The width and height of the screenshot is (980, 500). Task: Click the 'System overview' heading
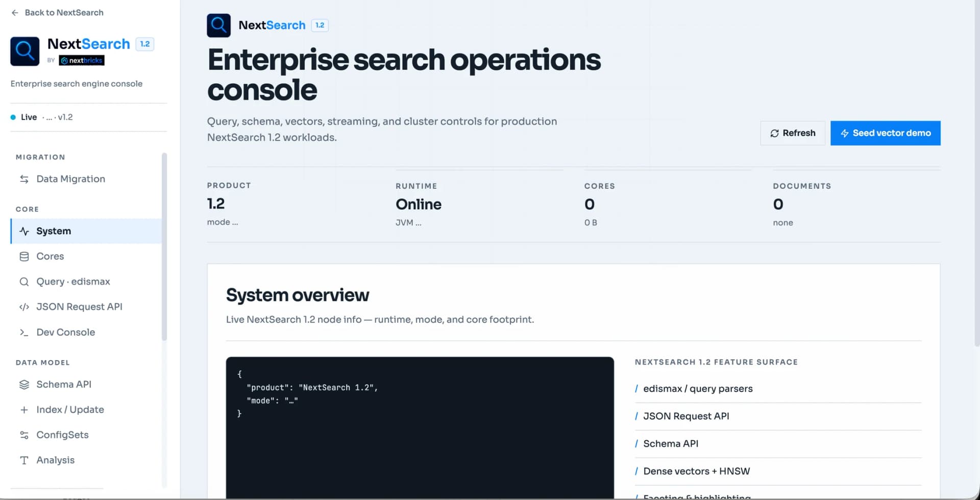tap(298, 295)
